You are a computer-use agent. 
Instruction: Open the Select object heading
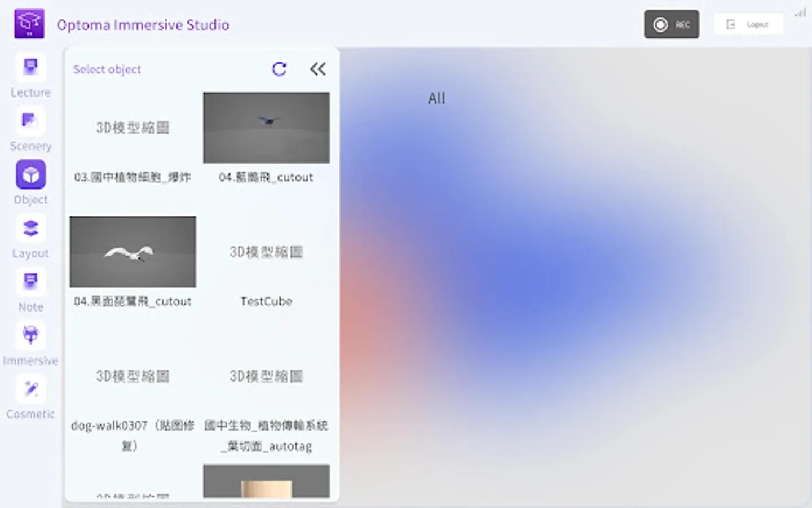(x=107, y=69)
